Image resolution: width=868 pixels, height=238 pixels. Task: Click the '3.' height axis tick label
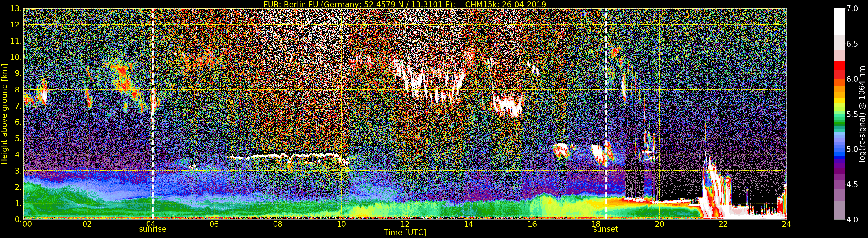18,171
